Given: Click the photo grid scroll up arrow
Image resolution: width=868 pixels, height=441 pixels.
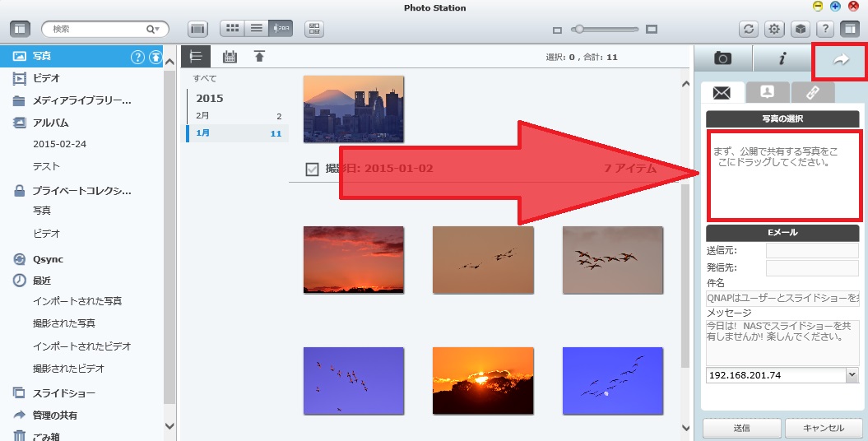Looking at the screenshot, I should coord(686,84).
